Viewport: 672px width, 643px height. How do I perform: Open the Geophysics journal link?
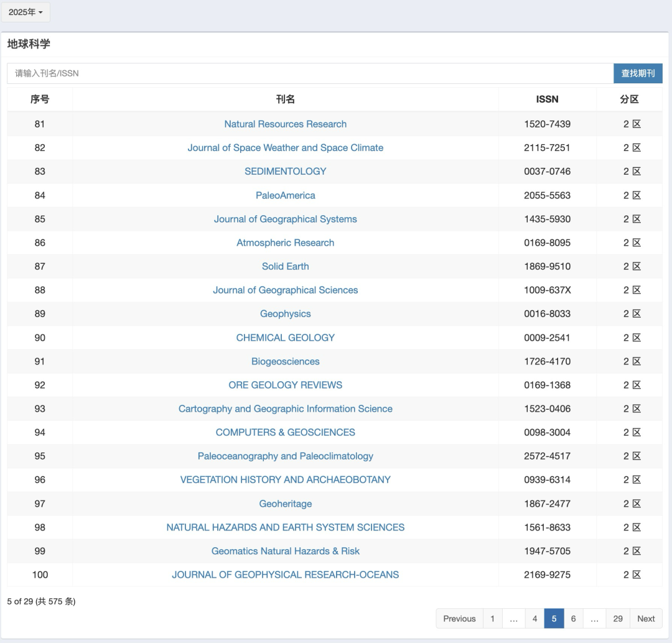click(x=286, y=313)
